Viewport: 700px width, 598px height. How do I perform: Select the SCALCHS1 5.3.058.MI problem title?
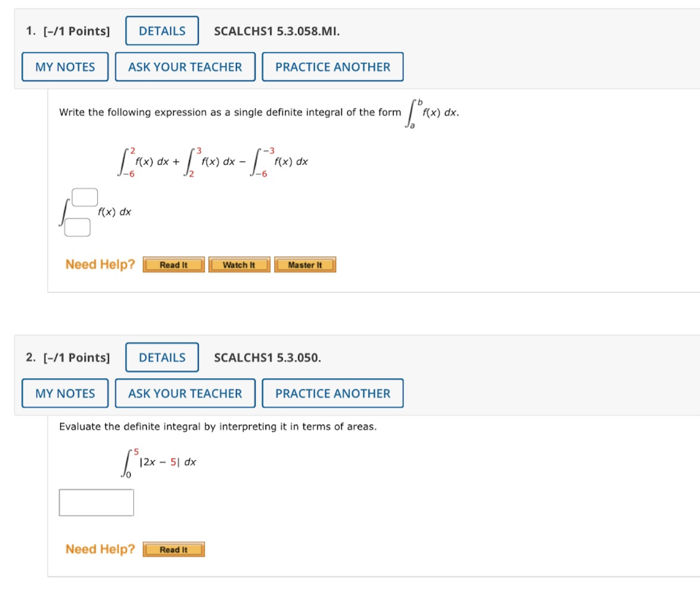tap(276, 31)
